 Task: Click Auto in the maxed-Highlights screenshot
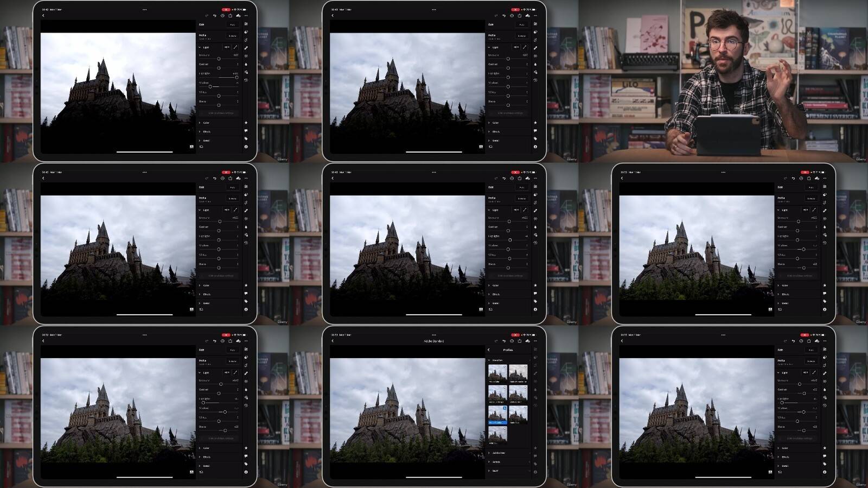232,24
